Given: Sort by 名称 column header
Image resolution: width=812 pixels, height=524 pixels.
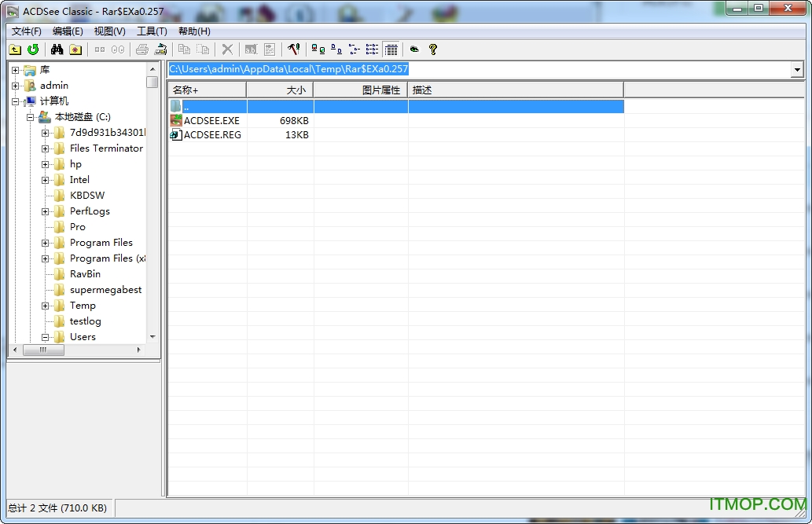Looking at the screenshot, I should (x=208, y=90).
